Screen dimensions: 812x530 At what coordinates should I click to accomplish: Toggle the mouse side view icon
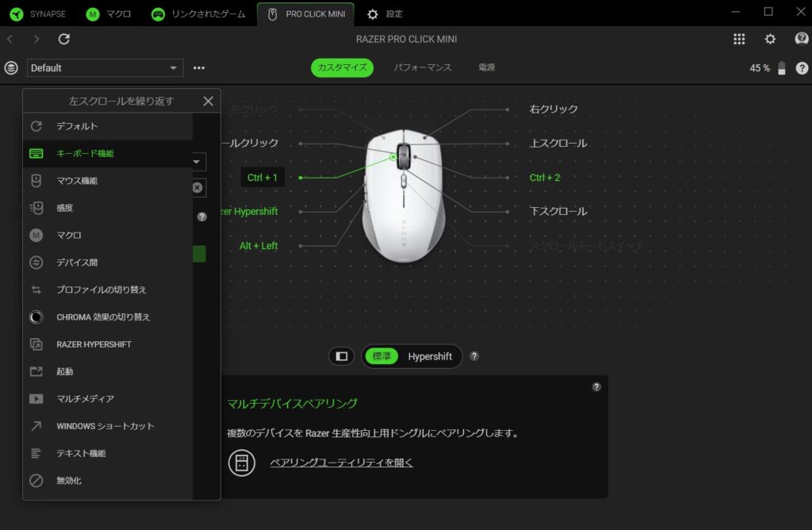tap(341, 356)
